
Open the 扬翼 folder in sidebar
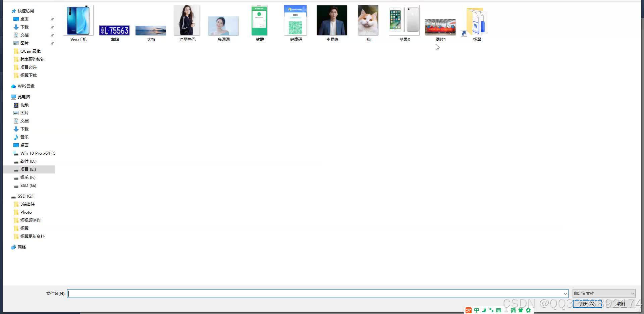pos(24,228)
